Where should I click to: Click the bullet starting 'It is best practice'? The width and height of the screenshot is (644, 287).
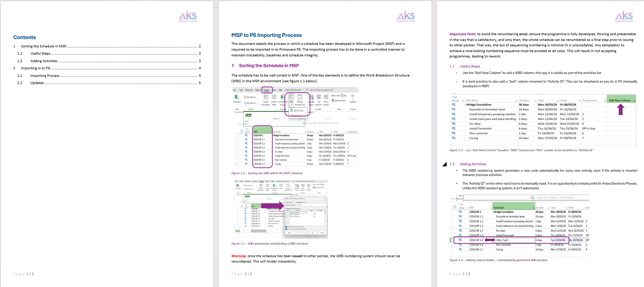pos(550,84)
